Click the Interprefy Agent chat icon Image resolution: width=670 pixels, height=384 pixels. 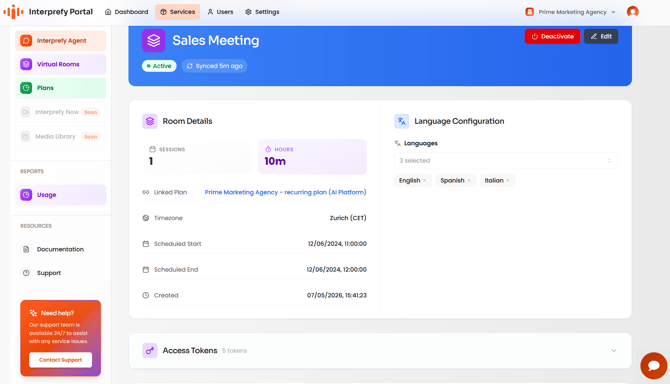26,41
